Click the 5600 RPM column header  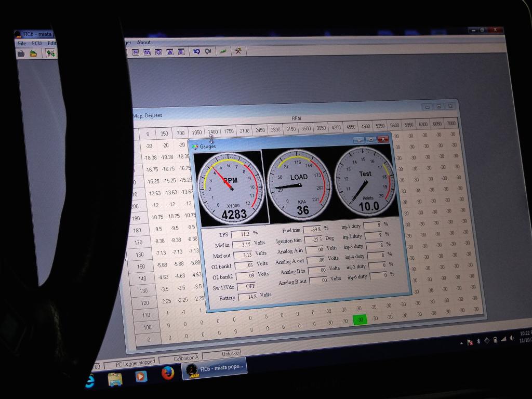point(394,126)
